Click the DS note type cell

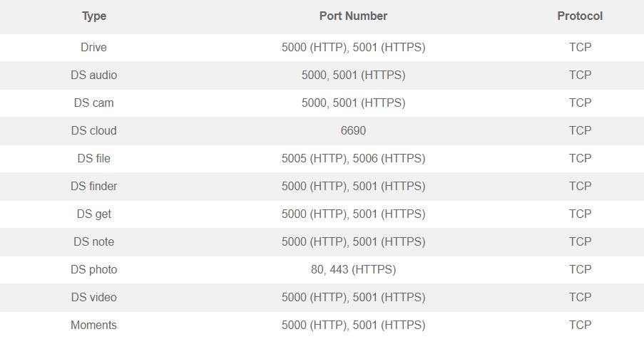click(93, 242)
